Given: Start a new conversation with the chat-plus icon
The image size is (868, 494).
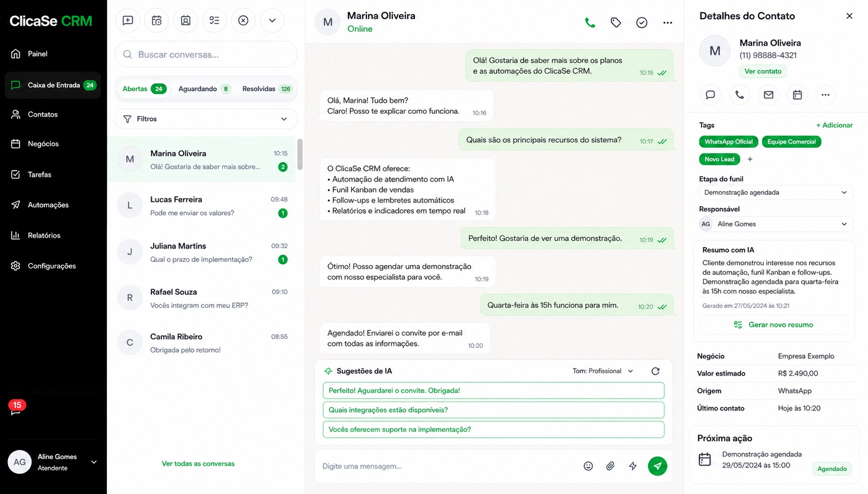Looking at the screenshot, I should [128, 20].
